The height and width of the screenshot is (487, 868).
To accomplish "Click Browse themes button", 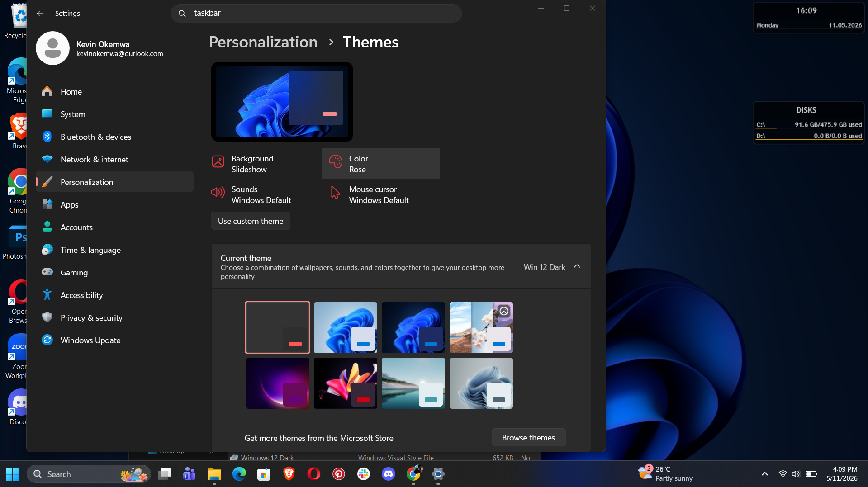I will pyautogui.click(x=528, y=438).
